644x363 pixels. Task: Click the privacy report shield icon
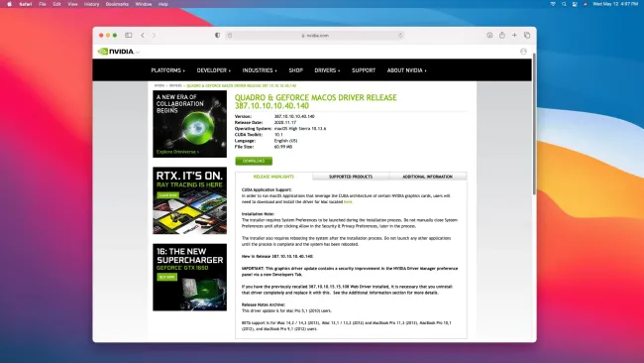click(x=217, y=36)
